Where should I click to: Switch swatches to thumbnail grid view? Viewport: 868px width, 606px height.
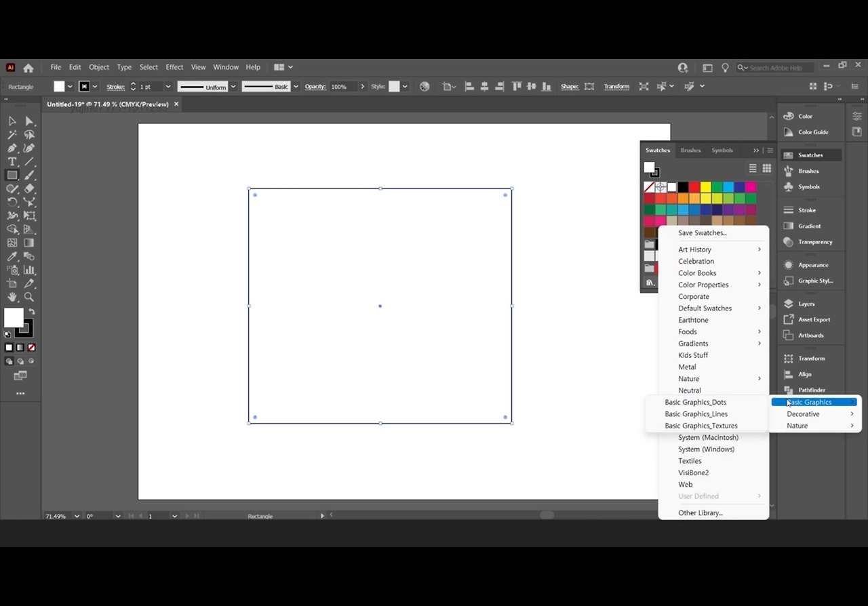(767, 168)
